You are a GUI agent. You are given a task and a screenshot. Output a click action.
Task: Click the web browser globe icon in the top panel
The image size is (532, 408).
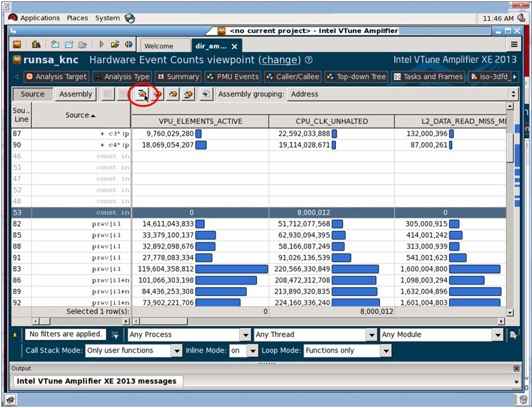(130, 18)
